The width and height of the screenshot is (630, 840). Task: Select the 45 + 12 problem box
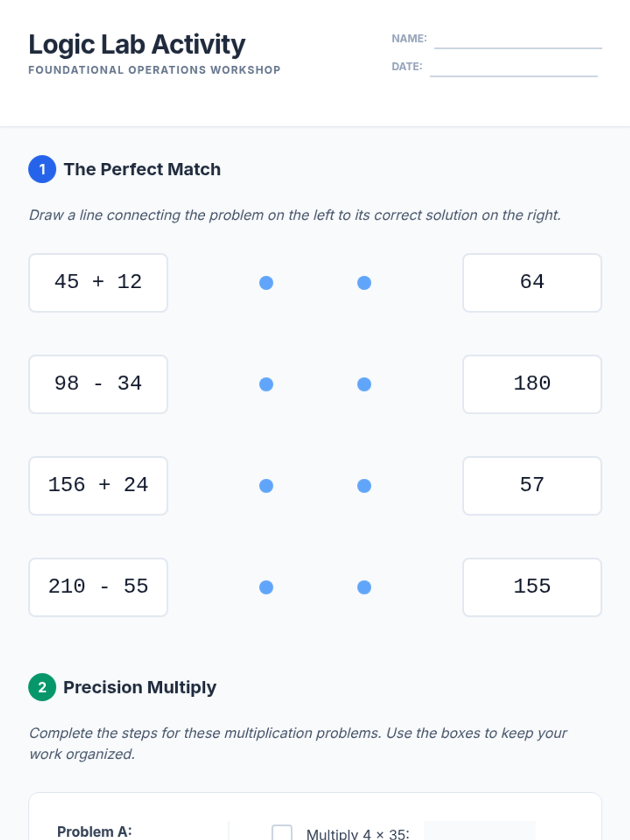coord(98,283)
